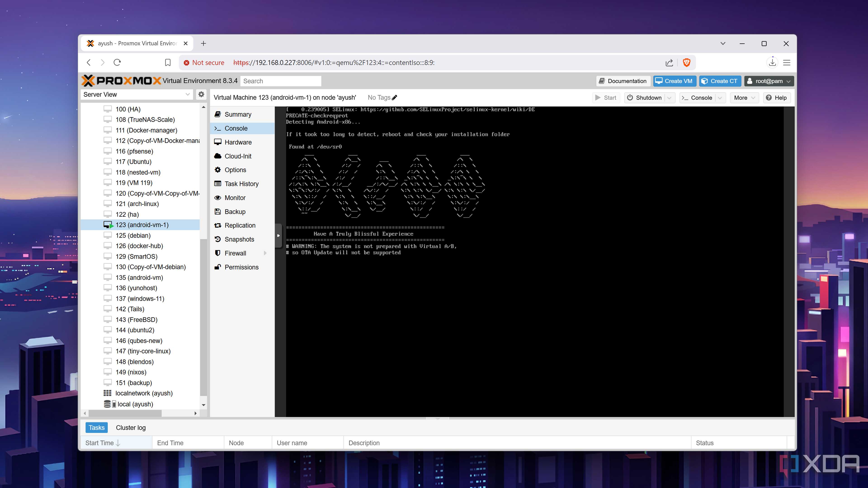Click the share page icon in address bar
The width and height of the screenshot is (868, 488).
669,63
